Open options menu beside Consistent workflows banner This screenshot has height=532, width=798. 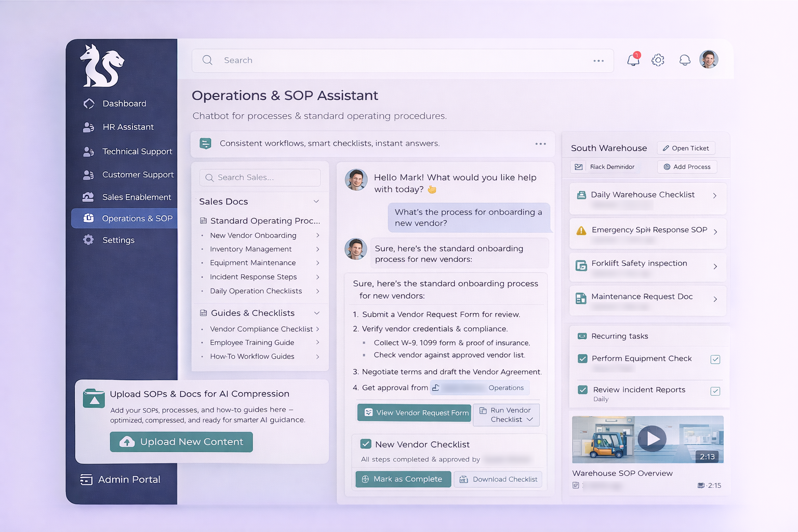(x=540, y=144)
